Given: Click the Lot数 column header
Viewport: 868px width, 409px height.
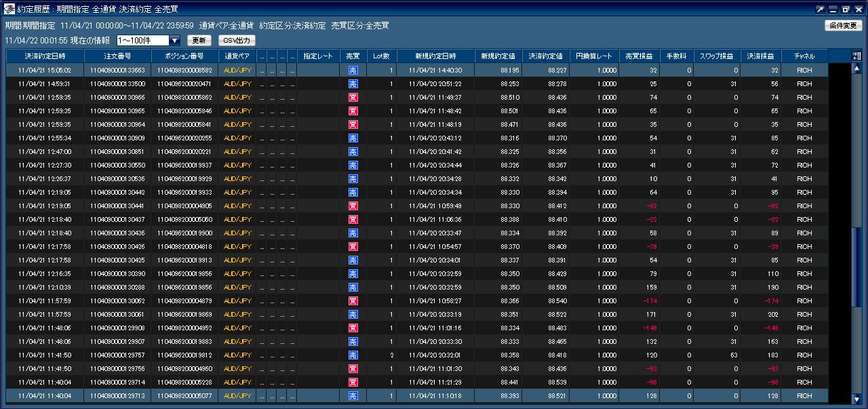Looking at the screenshot, I should pos(381,56).
